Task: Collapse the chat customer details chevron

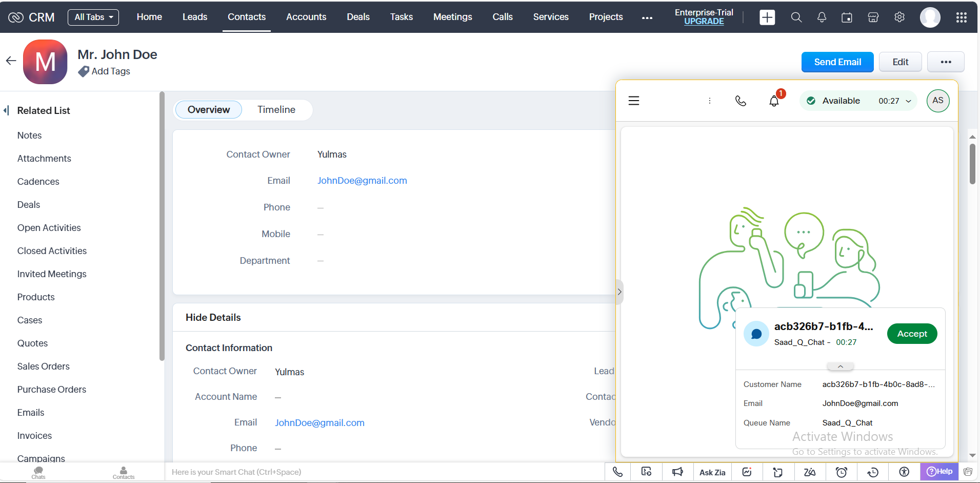Action: click(840, 366)
